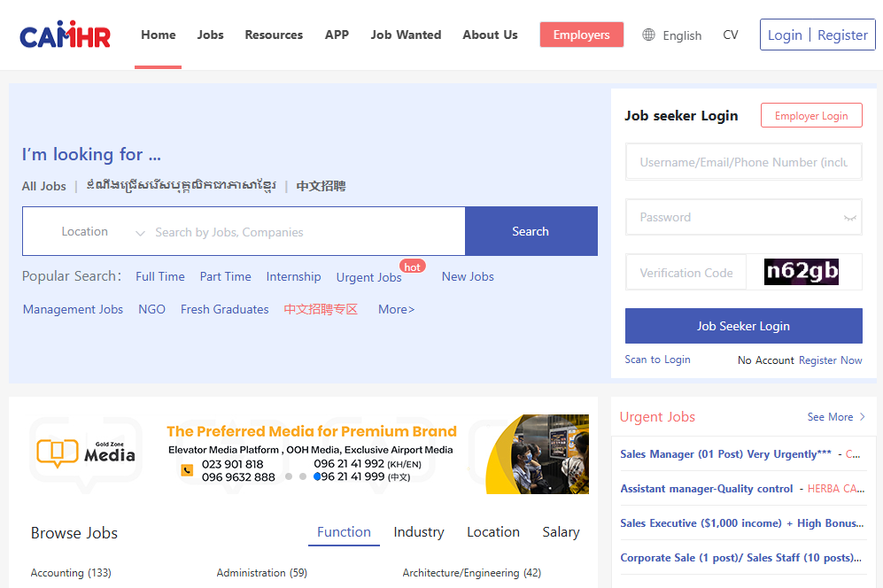The width and height of the screenshot is (883, 588).
Task: Click the CAMHR logo
Action: tap(65, 35)
